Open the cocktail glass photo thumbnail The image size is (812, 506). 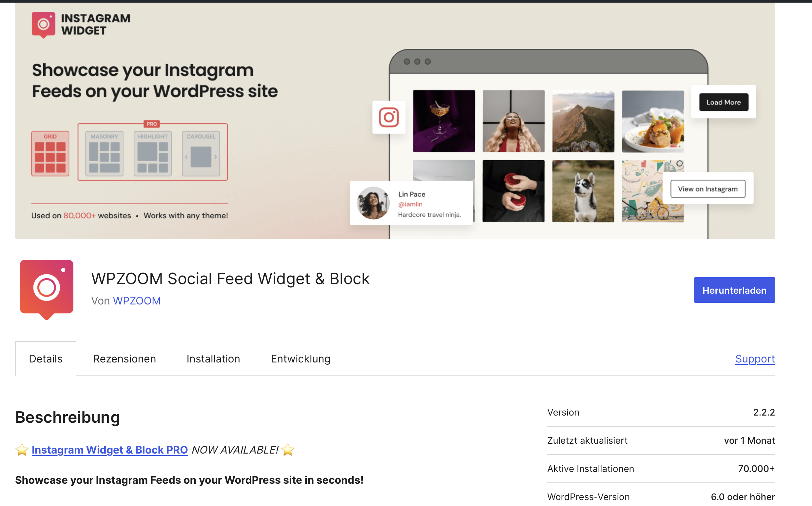click(444, 121)
